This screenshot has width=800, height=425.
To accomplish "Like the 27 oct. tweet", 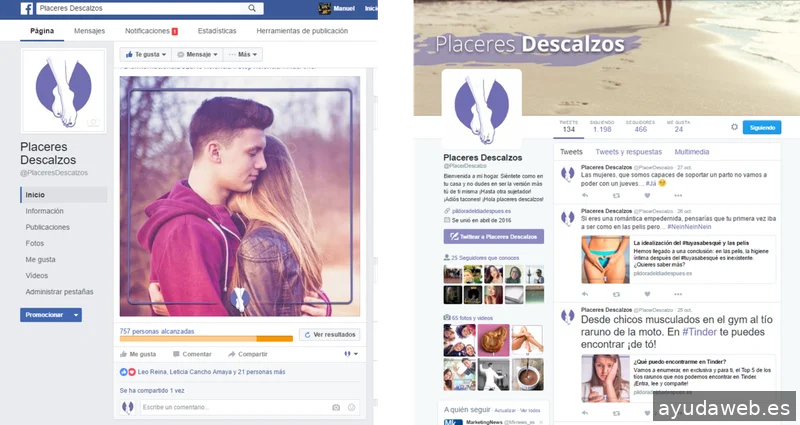I will (x=647, y=195).
